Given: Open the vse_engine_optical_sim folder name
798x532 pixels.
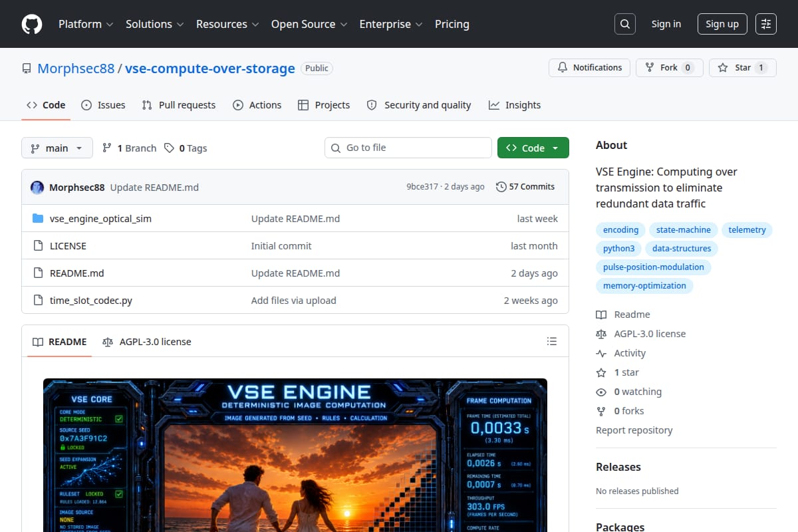Looking at the screenshot, I should coord(100,219).
